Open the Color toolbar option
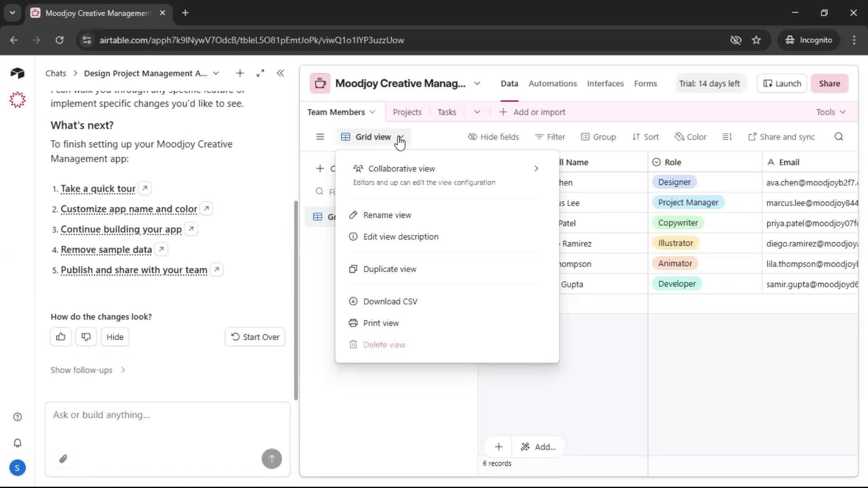The image size is (868, 488). pos(690,137)
